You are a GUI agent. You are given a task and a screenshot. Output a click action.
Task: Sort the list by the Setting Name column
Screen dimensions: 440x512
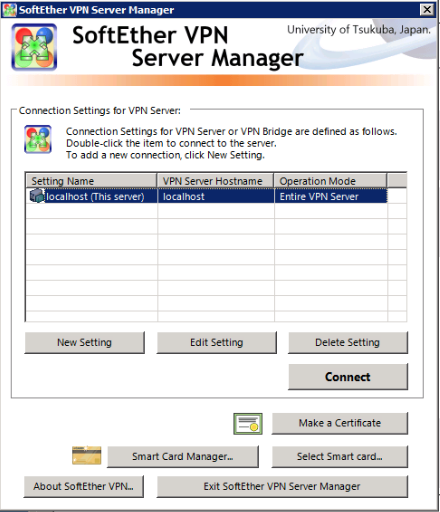click(x=91, y=181)
